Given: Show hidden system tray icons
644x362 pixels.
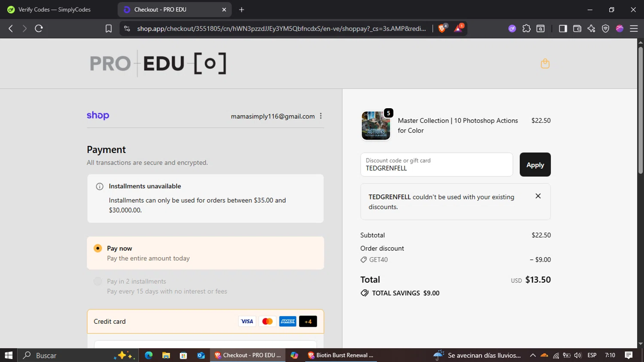Looking at the screenshot, I should (x=533, y=355).
